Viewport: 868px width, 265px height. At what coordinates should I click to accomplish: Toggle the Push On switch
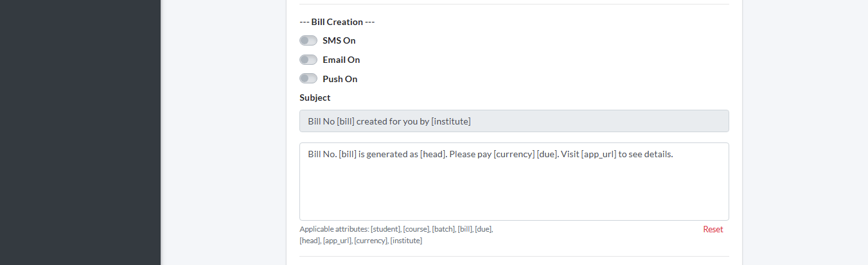coord(308,79)
